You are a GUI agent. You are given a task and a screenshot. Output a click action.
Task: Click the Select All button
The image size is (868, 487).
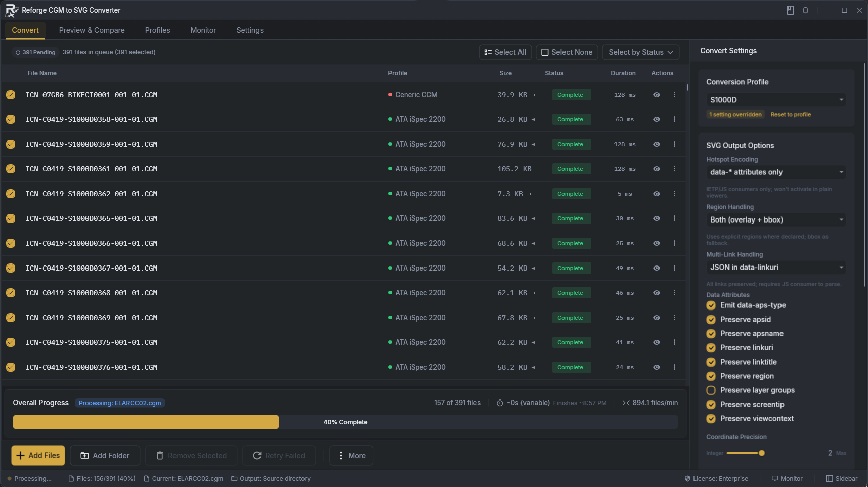point(505,52)
